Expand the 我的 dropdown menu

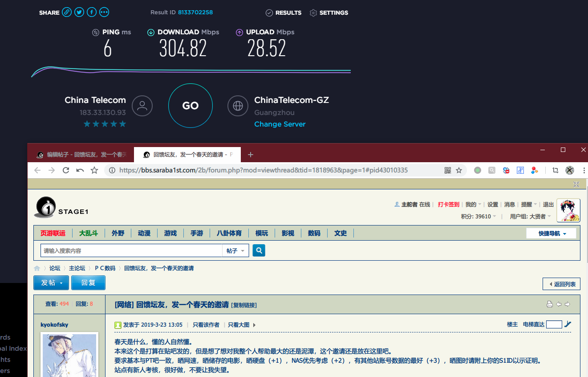[474, 205]
